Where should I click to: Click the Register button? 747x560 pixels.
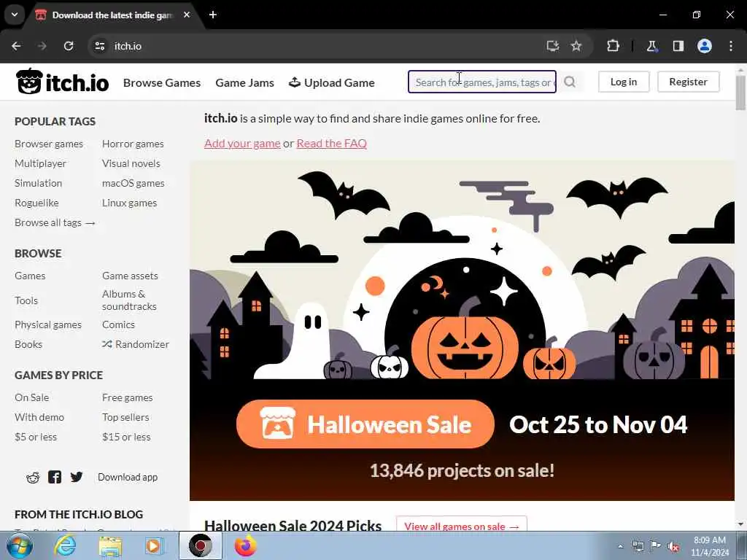[x=689, y=82]
